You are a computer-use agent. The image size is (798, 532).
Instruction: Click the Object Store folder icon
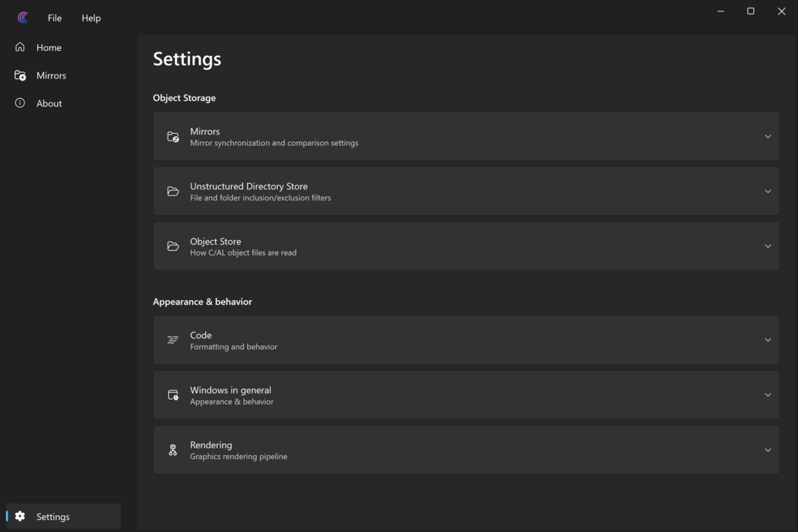click(173, 246)
